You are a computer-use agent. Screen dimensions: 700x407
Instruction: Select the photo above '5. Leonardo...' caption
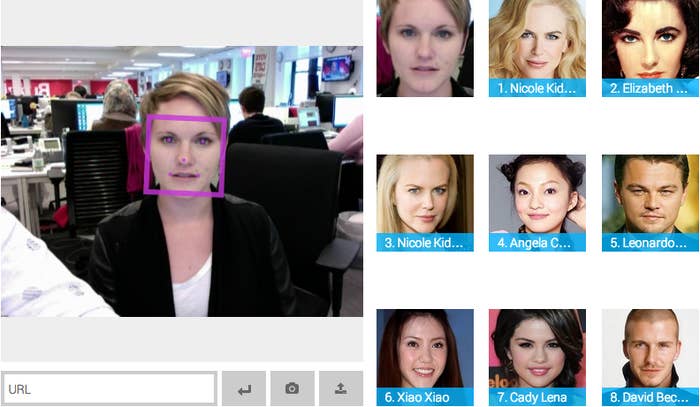[650, 194]
